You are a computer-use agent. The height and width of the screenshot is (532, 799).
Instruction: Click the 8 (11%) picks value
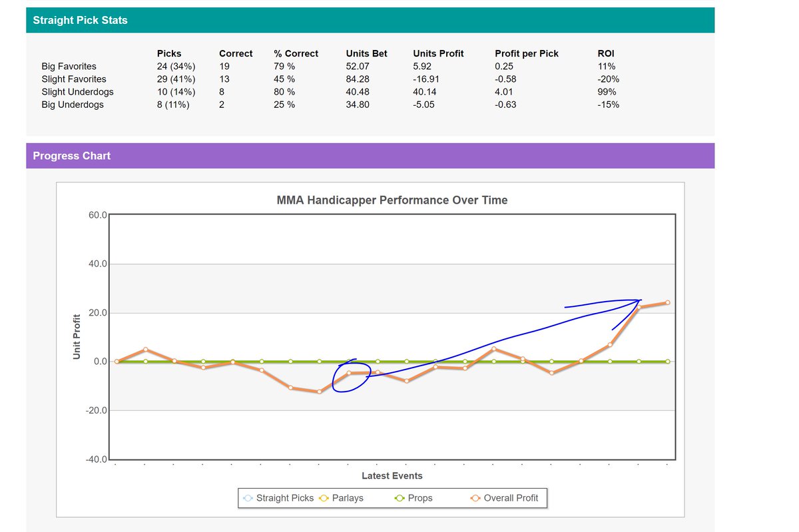click(173, 105)
